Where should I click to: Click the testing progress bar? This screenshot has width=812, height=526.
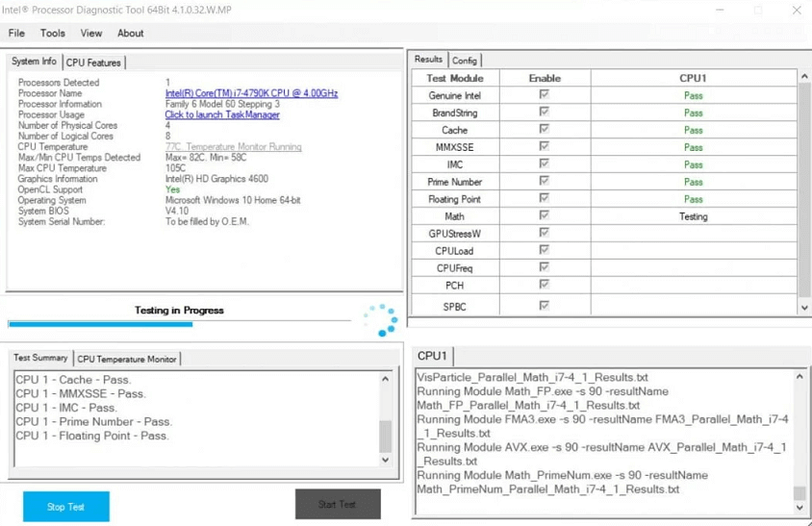pyautogui.click(x=179, y=324)
